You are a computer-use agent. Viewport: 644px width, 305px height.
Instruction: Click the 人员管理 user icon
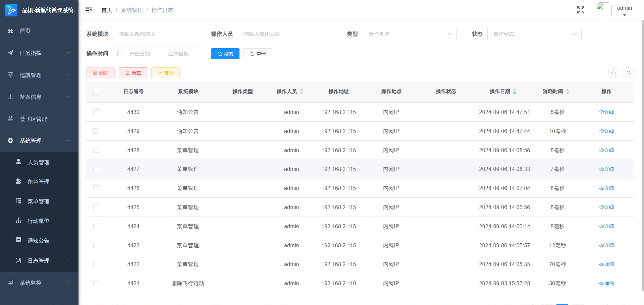click(x=18, y=162)
